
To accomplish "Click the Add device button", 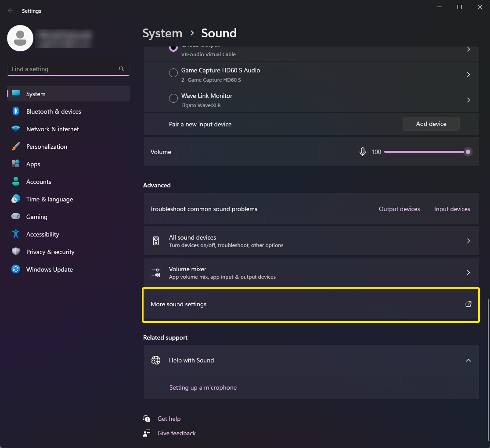I will pyautogui.click(x=431, y=124).
